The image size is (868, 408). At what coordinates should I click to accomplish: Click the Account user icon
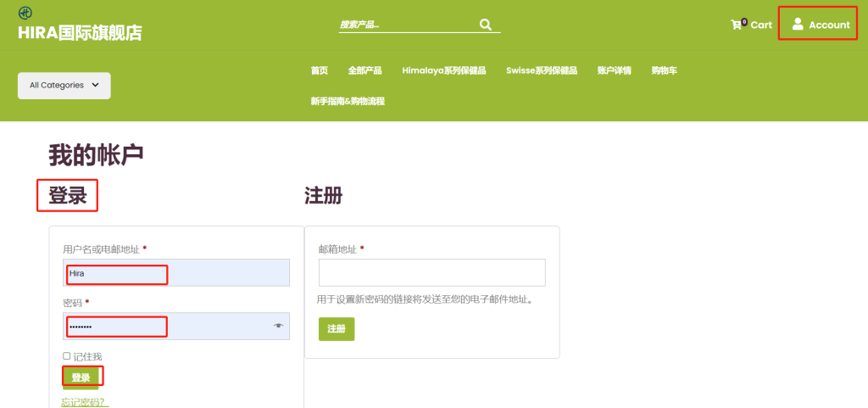(x=798, y=25)
